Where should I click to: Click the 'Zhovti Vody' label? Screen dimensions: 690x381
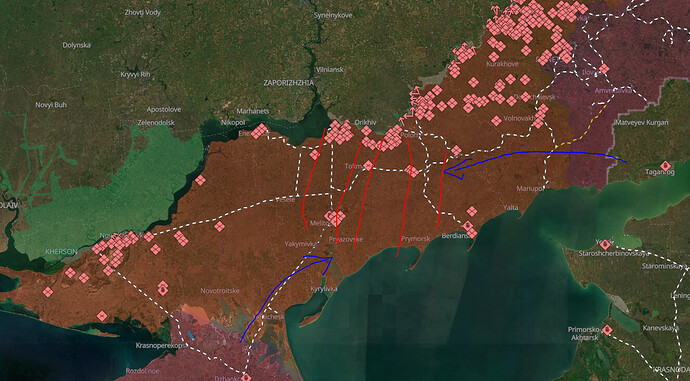coord(143,12)
